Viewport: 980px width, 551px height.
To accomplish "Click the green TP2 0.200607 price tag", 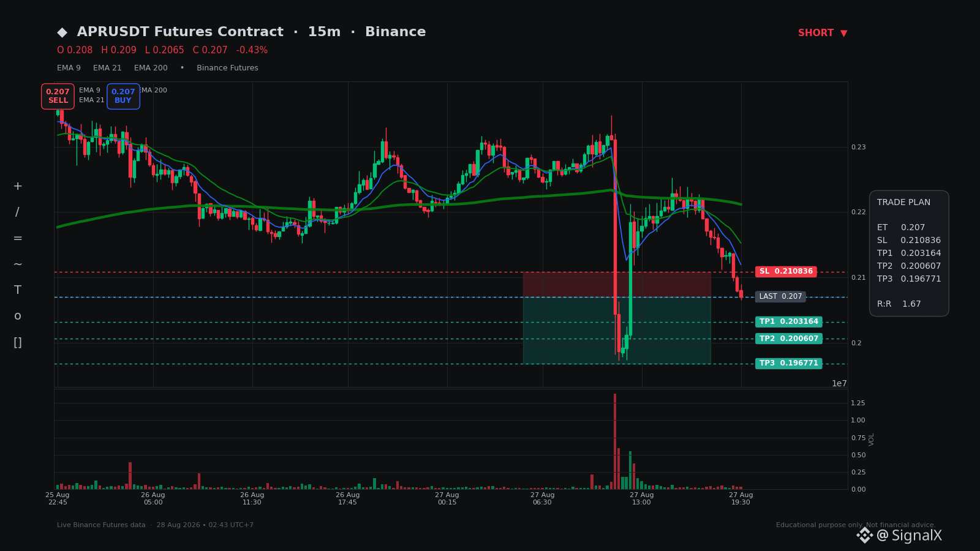I will click(789, 339).
